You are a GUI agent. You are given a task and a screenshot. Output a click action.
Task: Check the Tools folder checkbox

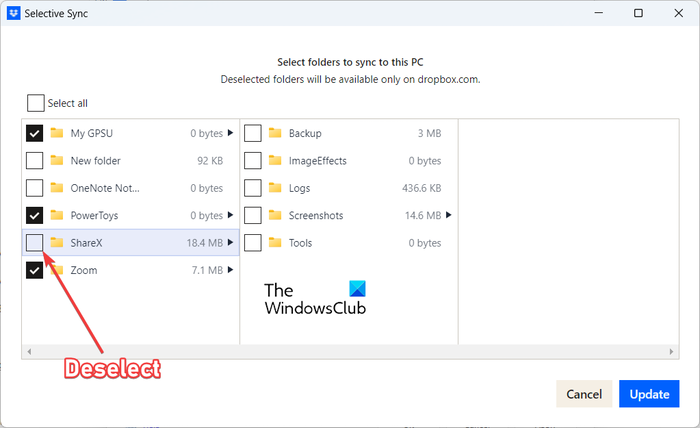pyautogui.click(x=253, y=243)
